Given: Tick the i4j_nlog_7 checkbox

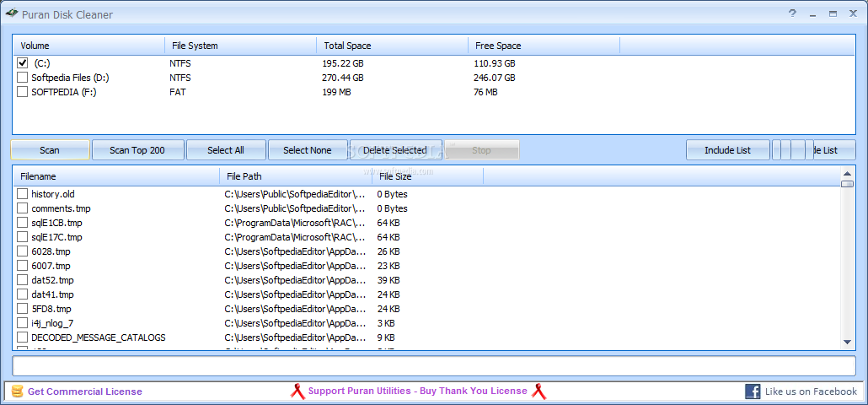Looking at the screenshot, I should point(22,323).
